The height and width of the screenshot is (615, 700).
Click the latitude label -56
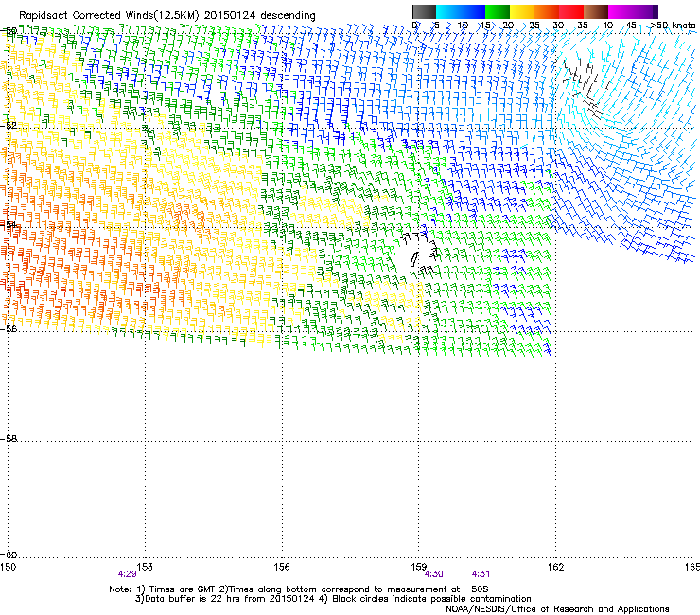pyautogui.click(x=9, y=328)
